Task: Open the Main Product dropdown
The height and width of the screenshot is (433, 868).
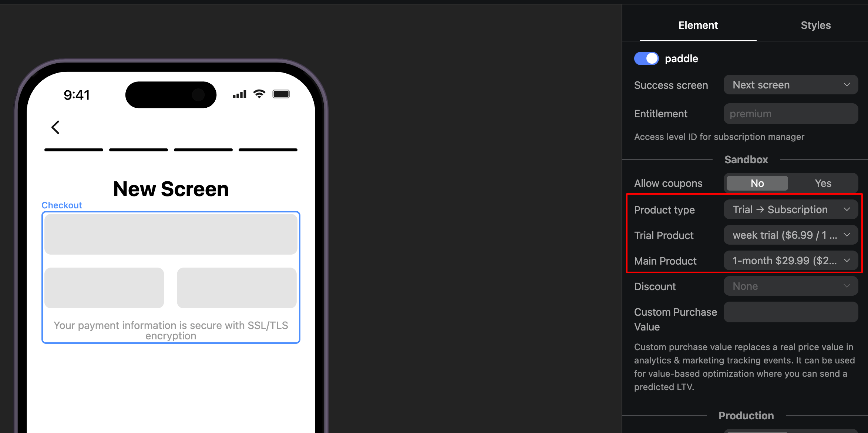Action: tap(791, 261)
